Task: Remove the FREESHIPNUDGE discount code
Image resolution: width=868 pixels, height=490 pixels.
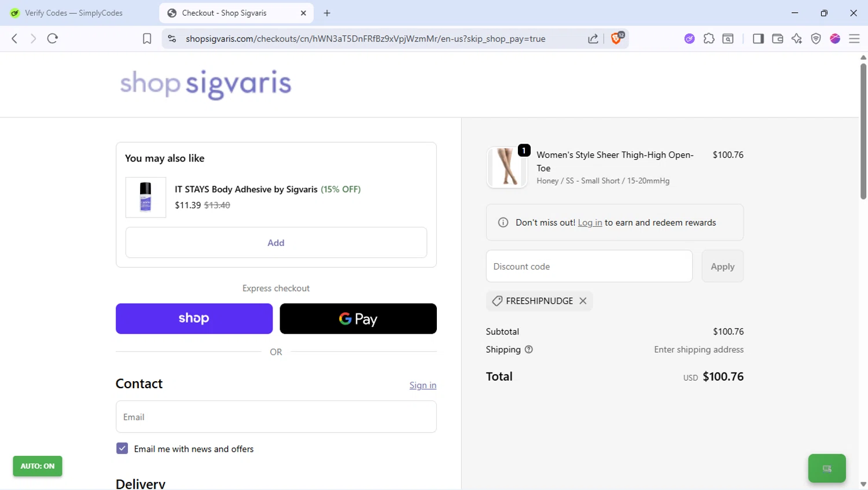Action: coord(583,301)
